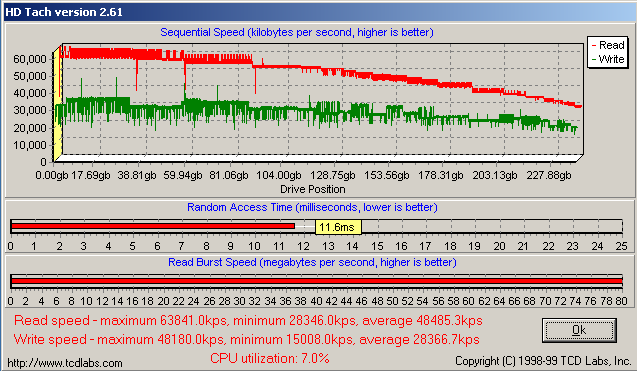Click the 17.69gb drive position label

[91, 175]
